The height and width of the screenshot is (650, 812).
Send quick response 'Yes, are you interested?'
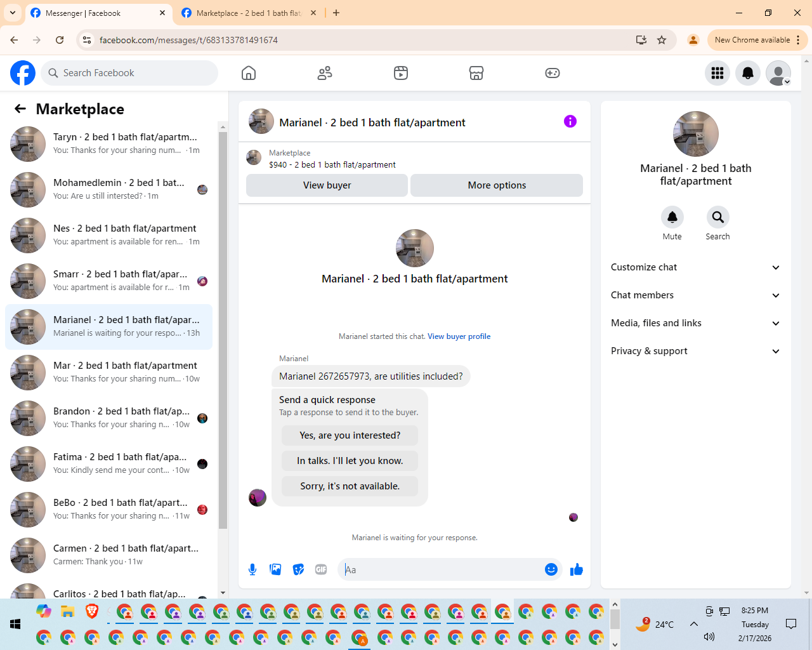coord(350,435)
